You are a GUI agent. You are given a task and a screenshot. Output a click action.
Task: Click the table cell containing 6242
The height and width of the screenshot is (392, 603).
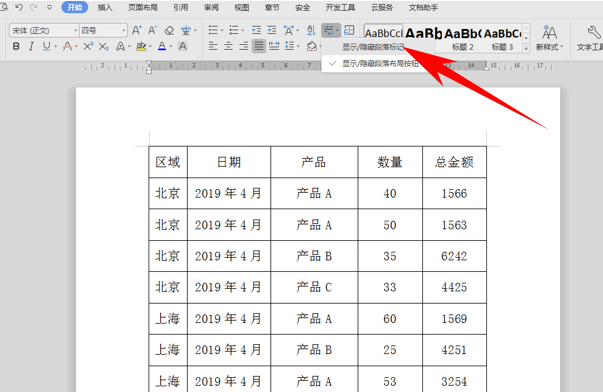[454, 256]
